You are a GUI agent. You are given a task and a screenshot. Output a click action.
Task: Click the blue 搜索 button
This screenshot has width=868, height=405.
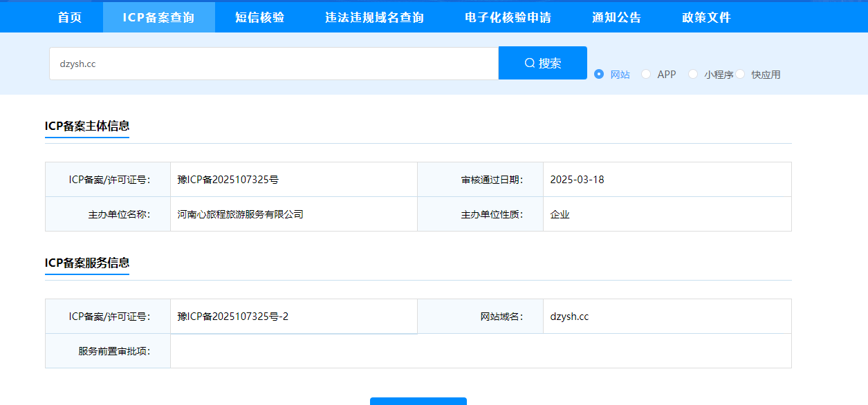543,63
